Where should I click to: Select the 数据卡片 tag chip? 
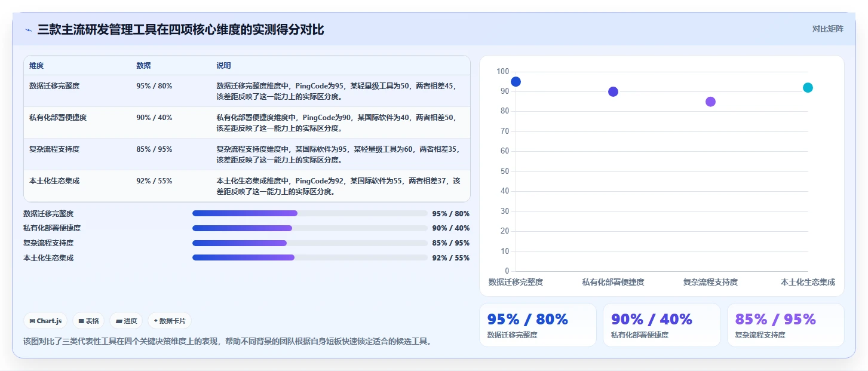click(170, 321)
